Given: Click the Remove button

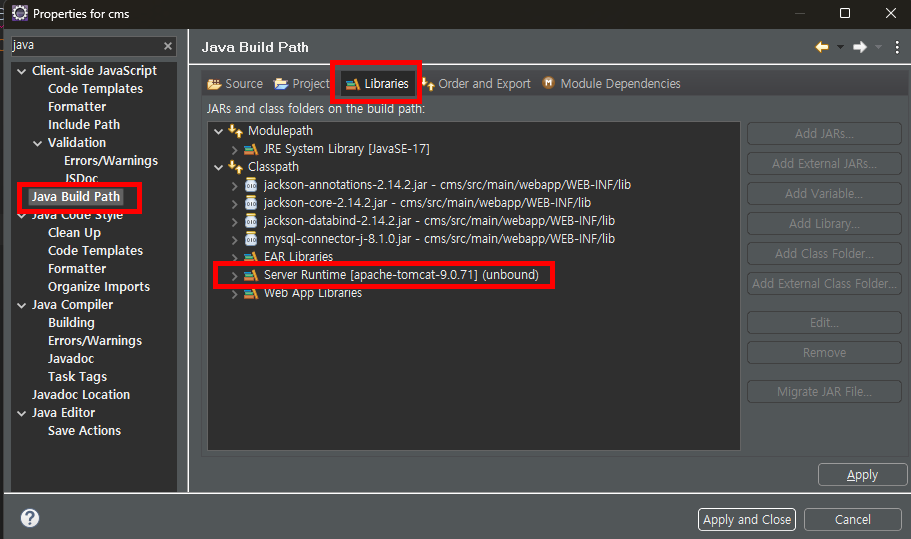Looking at the screenshot, I should coord(824,353).
